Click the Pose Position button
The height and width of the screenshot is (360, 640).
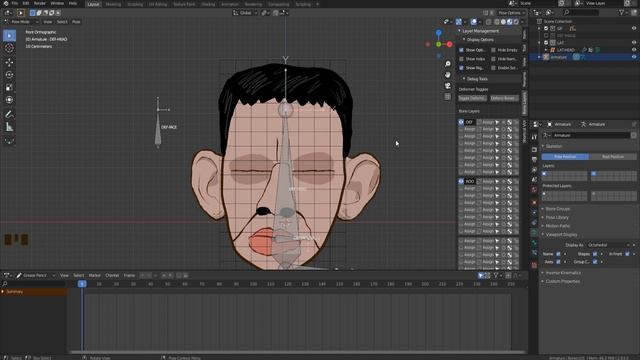[x=565, y=157]
